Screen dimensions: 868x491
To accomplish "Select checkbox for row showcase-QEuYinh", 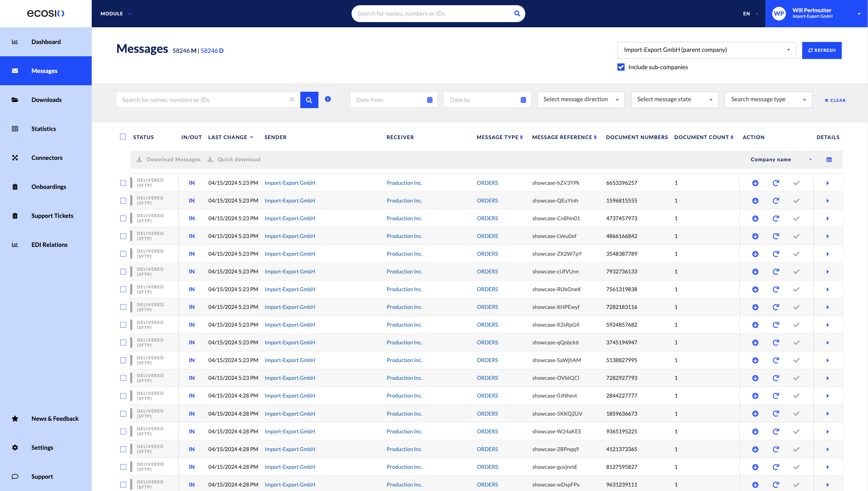I will pyautogui.click(x=123, y=200).
